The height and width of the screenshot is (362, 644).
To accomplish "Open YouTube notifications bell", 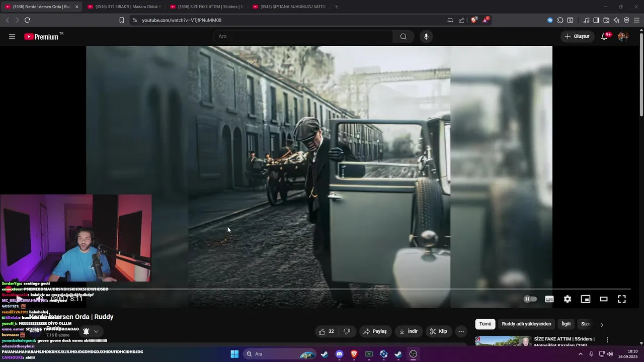I will [x=604, y=36].
